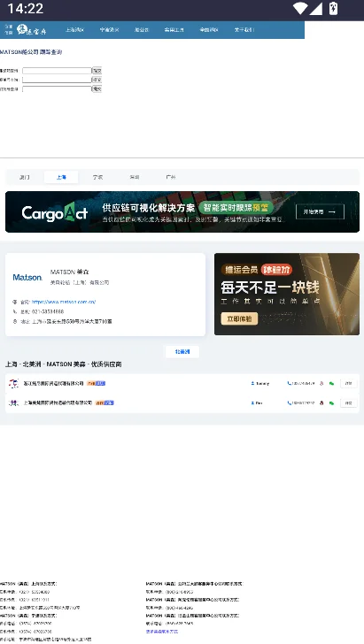Select the 厦门 port tab
Viewport: 364px width, 644px height.
[25, 178]
